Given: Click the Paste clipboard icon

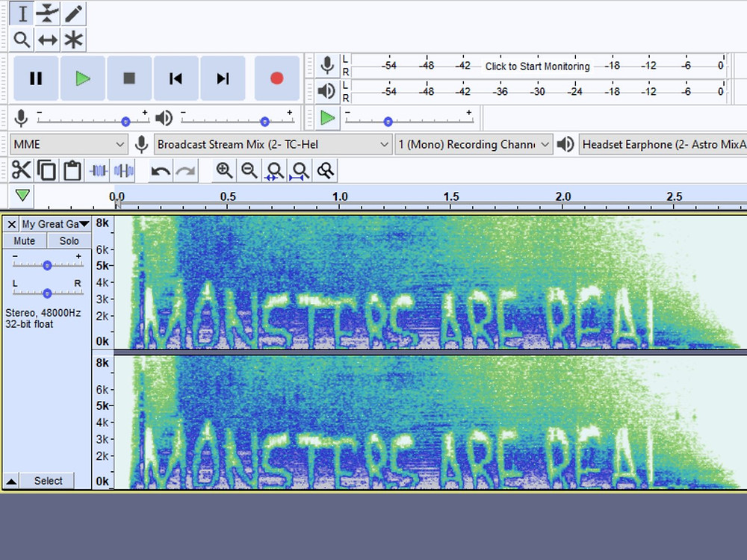Looking at the screenshot, I should click(x=72, y=170).
